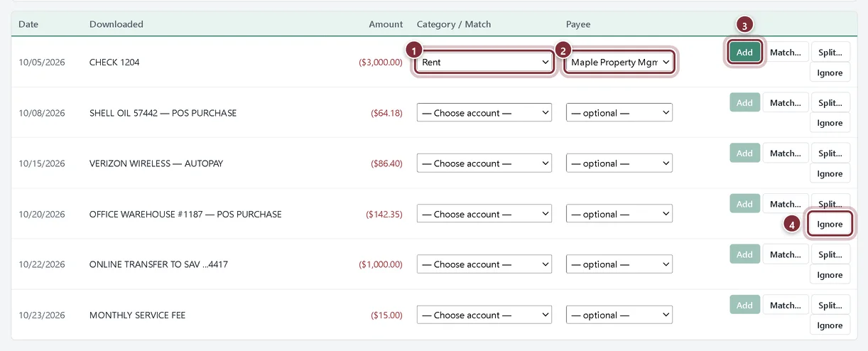The height and width of the screenshot is (351, 868).
Task: Split the MONTHLY SERVICE FEE transaction
Action: [830, 305]
